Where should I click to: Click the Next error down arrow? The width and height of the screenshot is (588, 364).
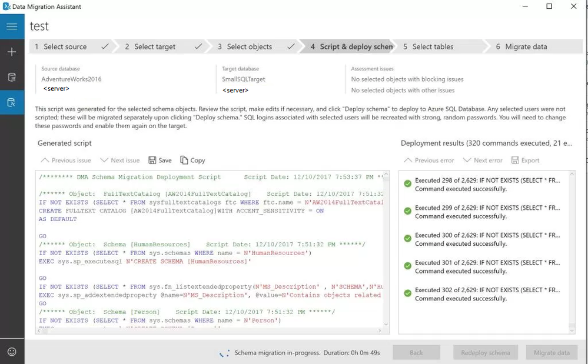point(467,161)
